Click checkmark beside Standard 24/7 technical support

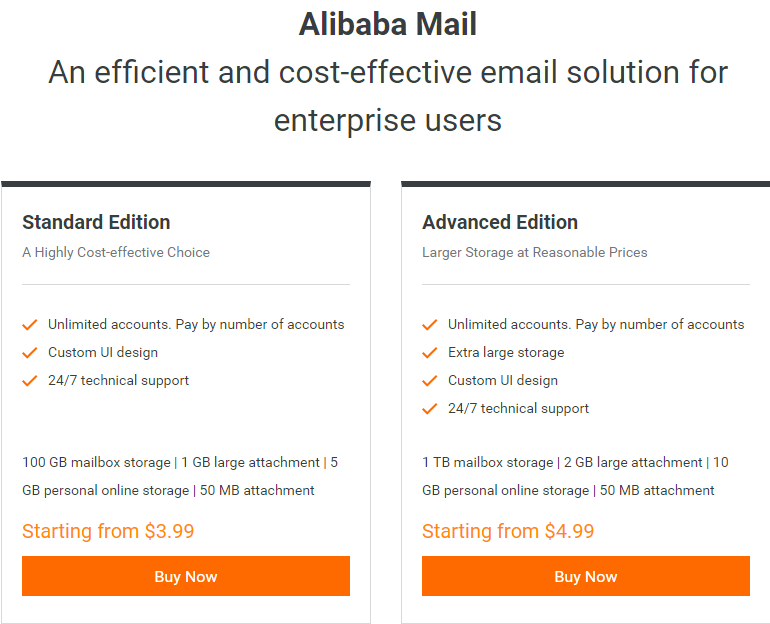(30, 380)
